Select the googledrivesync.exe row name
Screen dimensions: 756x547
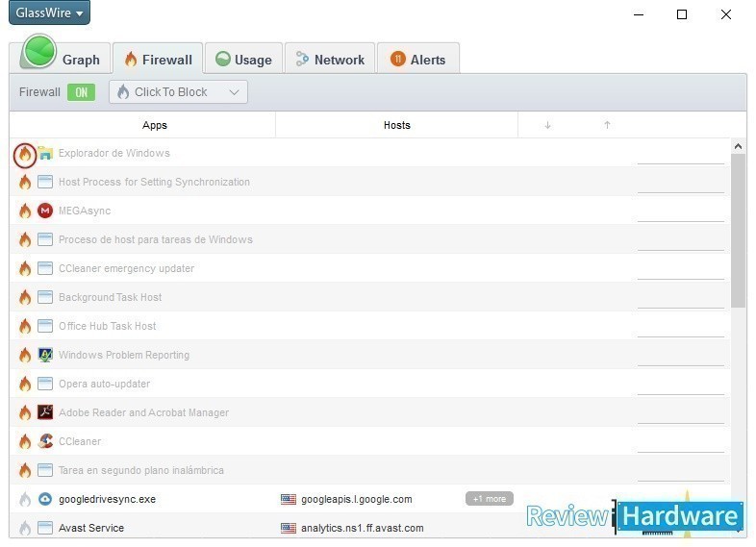coord(107,499)
